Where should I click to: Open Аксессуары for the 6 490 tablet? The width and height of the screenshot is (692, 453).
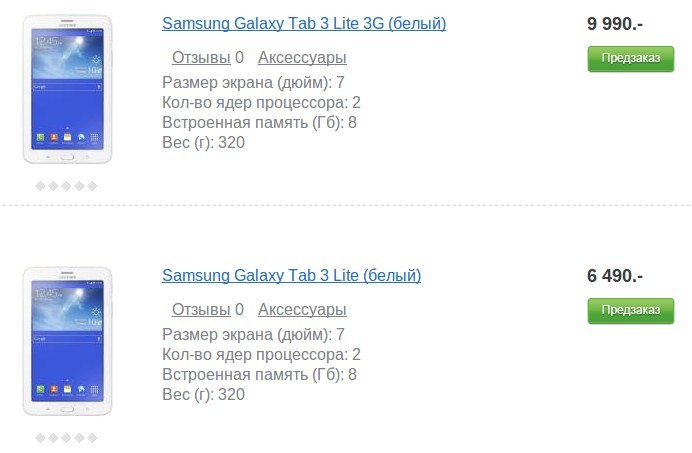(x=302, y=310)
